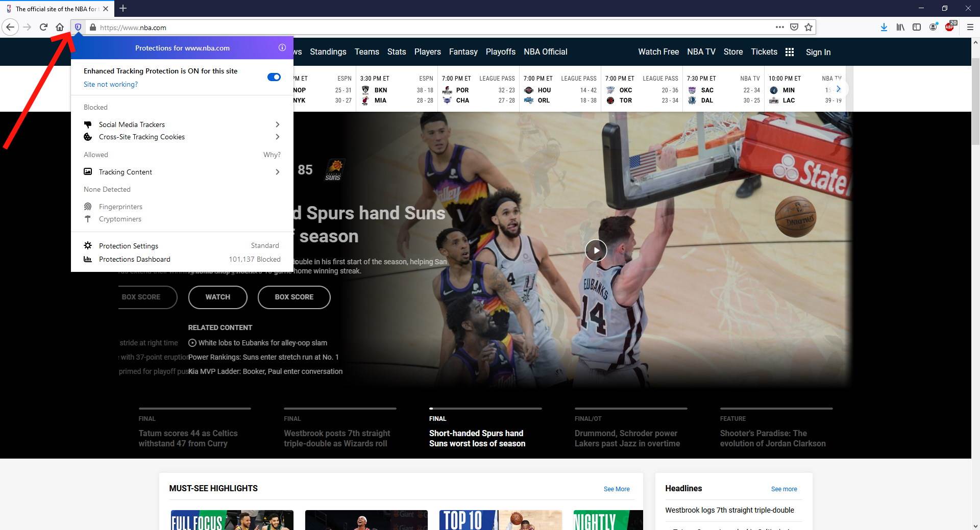Open the Firefox hamburger menu
The width and height of the screenshot is (980, 530).
[x=970, y=27]
